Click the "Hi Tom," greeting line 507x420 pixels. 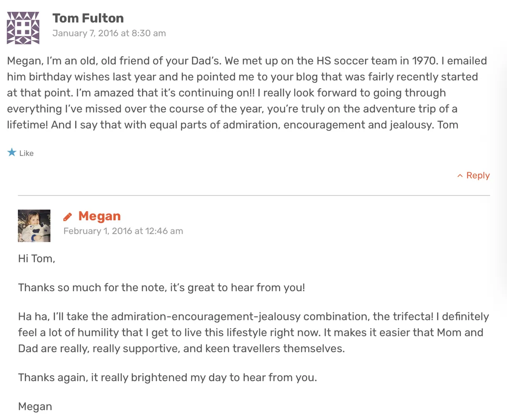pos(37,258)
